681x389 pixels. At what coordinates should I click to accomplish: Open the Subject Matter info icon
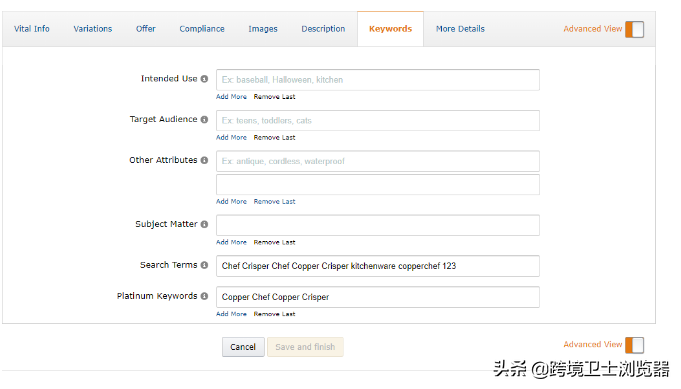pyautogui.click(x=204, y=224)
